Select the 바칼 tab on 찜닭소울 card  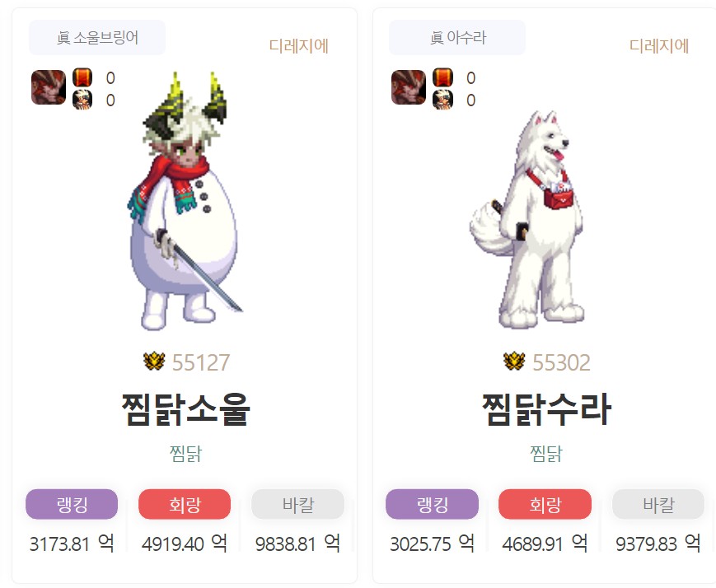pos(297,504)
